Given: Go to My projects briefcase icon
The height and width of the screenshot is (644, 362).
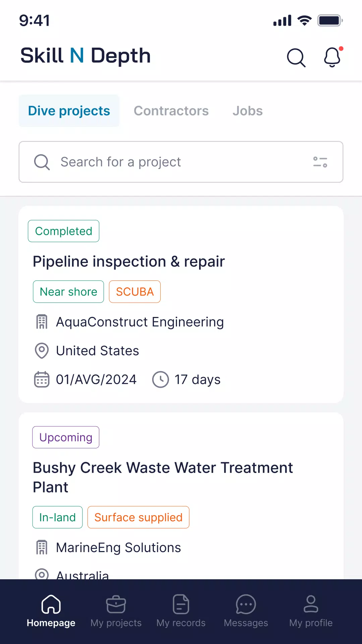Looking at the screenshot, I should (x=116, y=604).
